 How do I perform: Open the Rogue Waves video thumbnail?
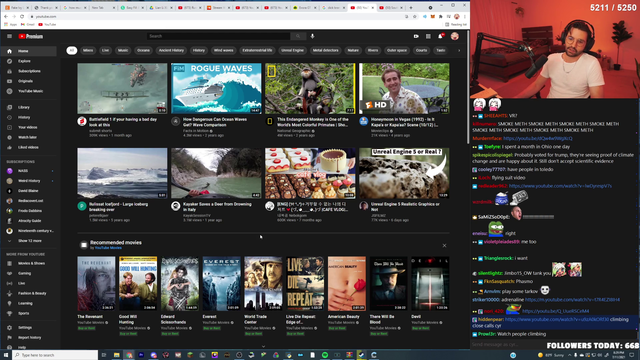tap(216, 89)
